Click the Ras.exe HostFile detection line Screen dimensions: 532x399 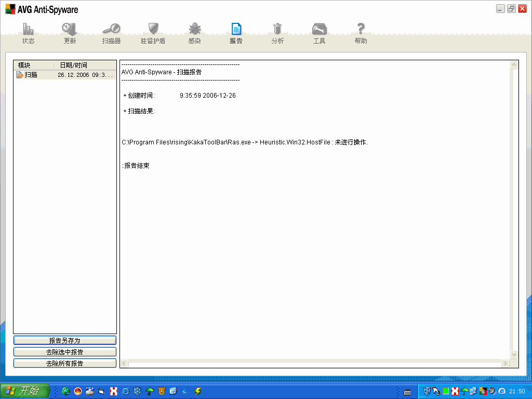pos(245,142)
